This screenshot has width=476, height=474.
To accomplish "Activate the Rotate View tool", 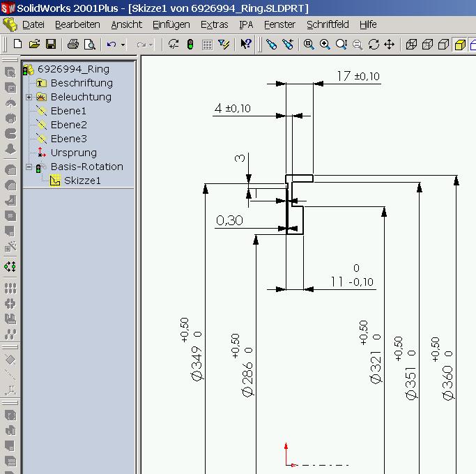I will click(x=374, y=45).
